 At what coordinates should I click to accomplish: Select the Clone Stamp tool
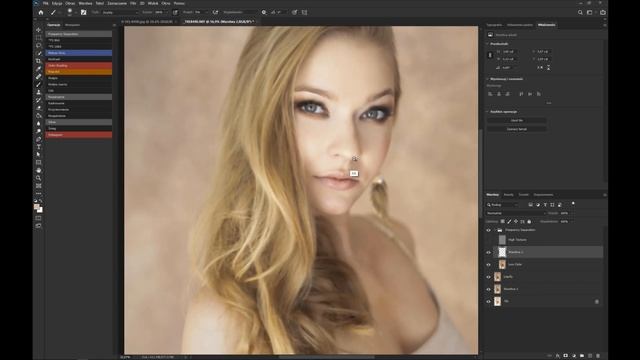tap(38, 92)
